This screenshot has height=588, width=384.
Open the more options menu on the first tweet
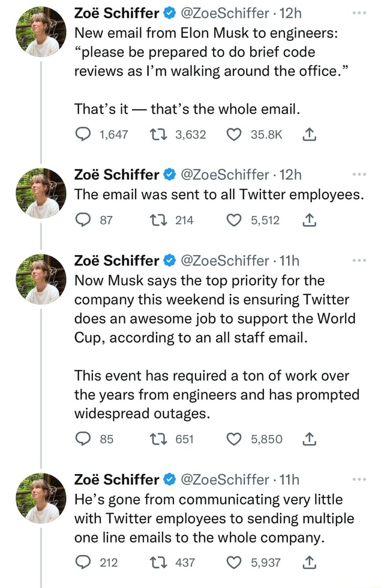tap(359, 11)
